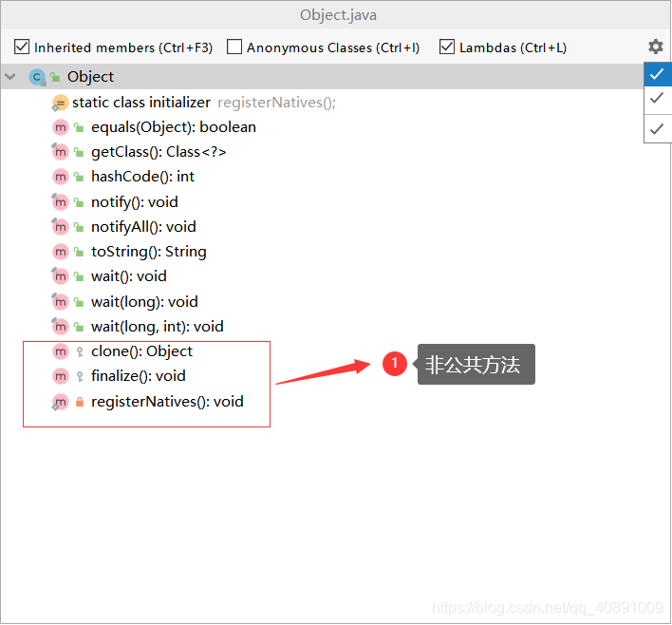Viewport: 672px width, 625px height.
Task: Click the Object.java popup title
Action: [x=338, y=15]
